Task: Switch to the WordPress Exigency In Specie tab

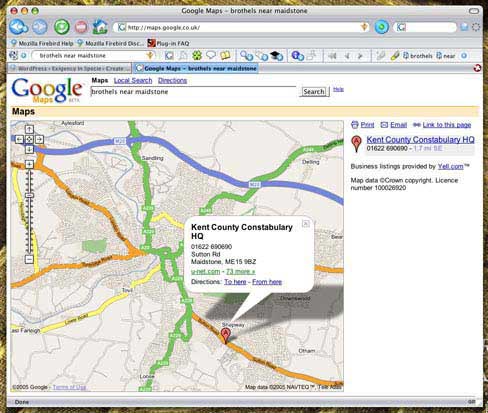Action: pyautogui.click(x=70, y=68)
